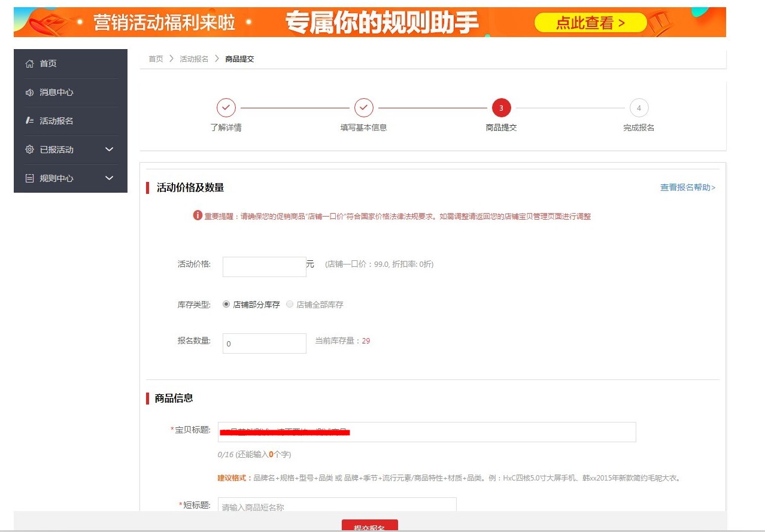The height and width of the screenshot is (532, 765).
Task: Click the 建议格式 hint text
Action: [x=450, y=478]
